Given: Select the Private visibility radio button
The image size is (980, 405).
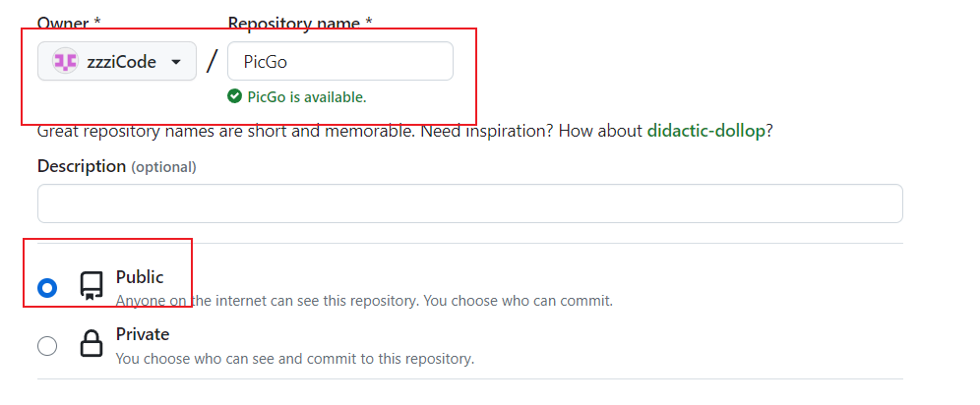Looking at the screenshot, I should coord(47,346).
